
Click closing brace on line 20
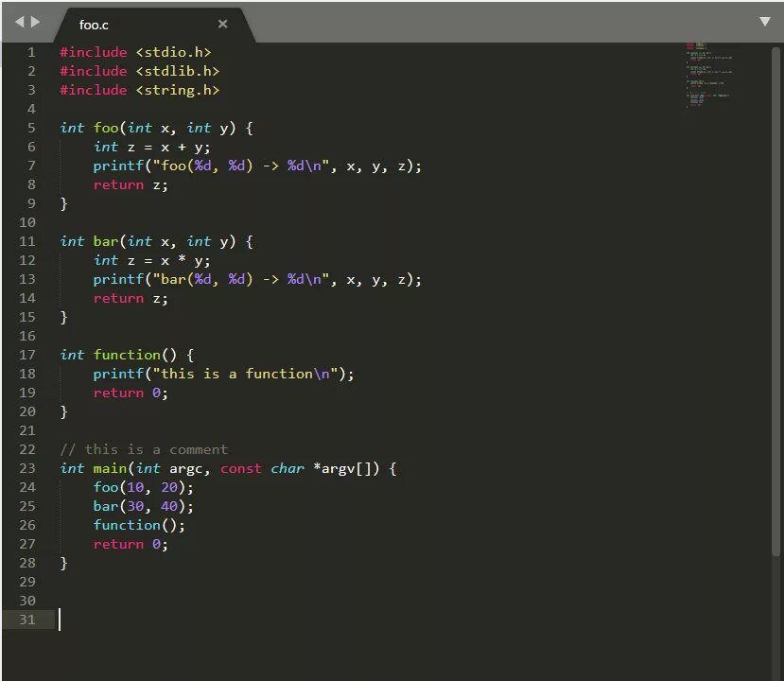pos(63,412)
